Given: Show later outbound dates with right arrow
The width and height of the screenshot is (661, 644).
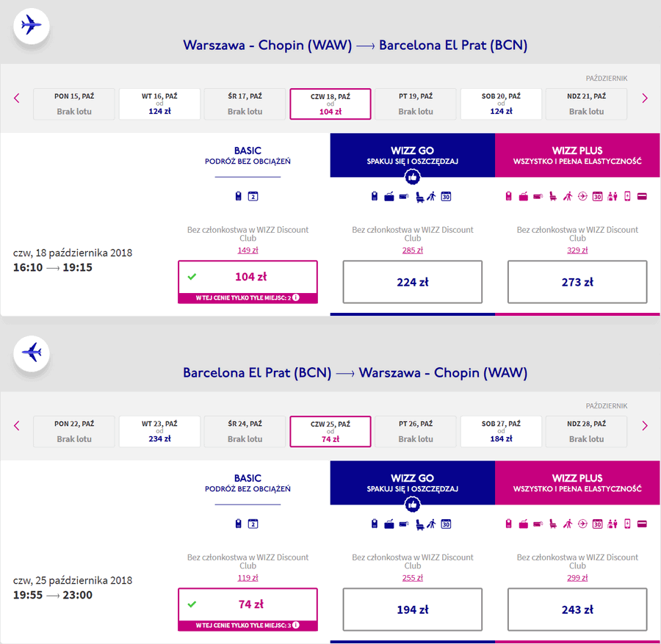Looking at the screenshot, I should pos(645,98).
